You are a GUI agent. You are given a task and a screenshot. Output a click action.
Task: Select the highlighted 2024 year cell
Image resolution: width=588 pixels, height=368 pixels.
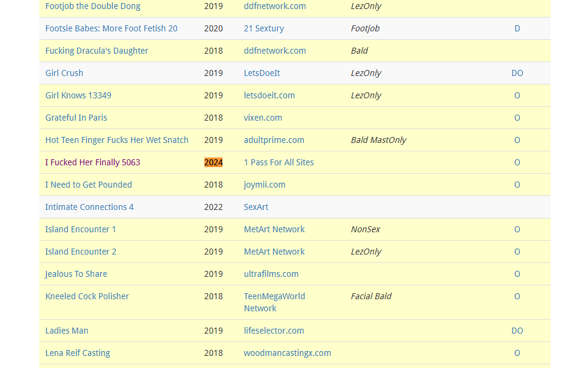213,162
